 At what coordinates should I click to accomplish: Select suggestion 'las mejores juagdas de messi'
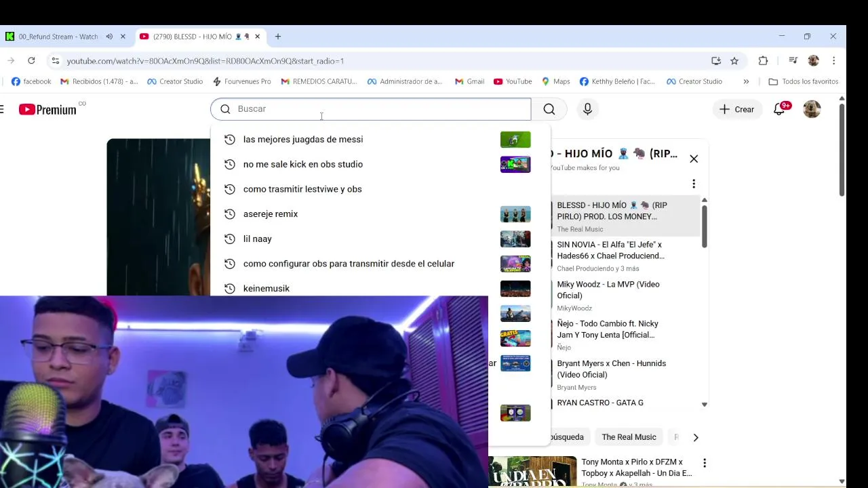[303, 140]
